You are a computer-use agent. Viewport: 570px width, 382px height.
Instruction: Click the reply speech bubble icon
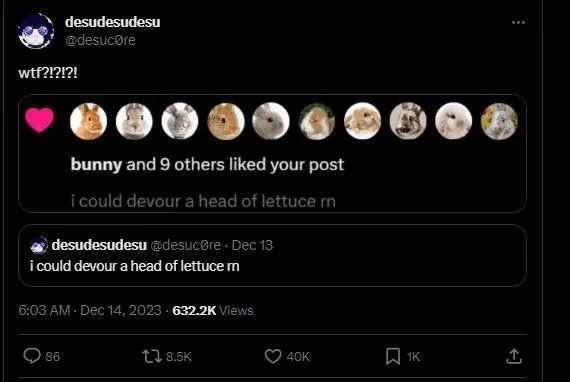[32, 356]
